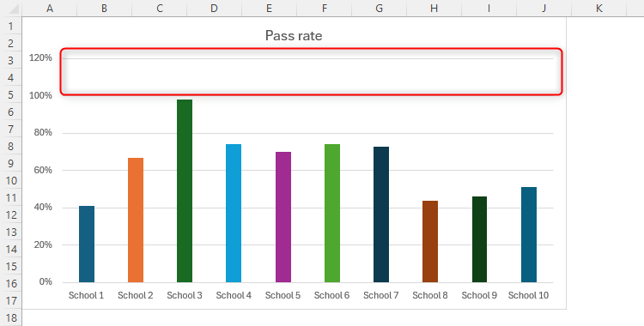Select row 1 header
This screenshot has width=644, height=326.
(10, 26)
